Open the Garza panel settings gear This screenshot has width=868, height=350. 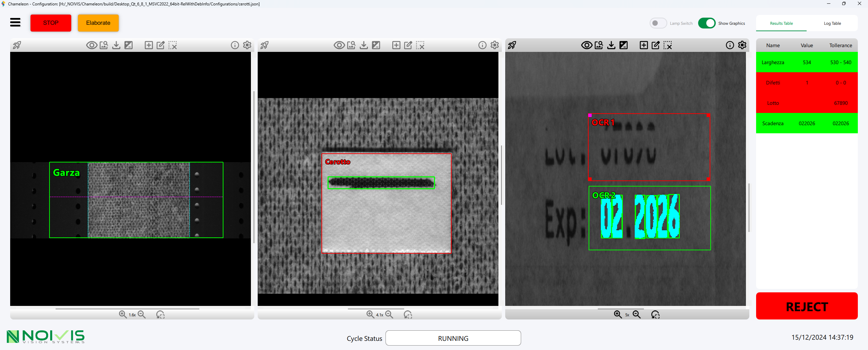click(247, 45)
